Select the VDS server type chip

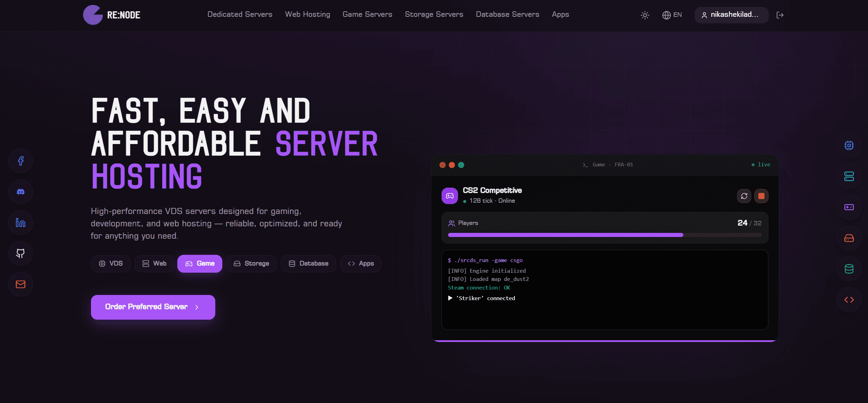pos(111,263)
